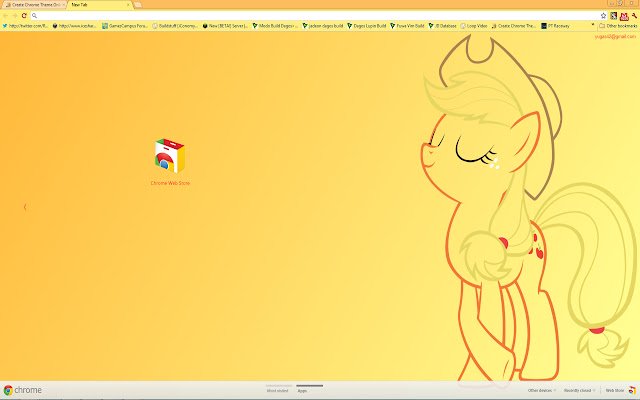
Task: Expand the Recently closed menu
Action: (580, 391)
